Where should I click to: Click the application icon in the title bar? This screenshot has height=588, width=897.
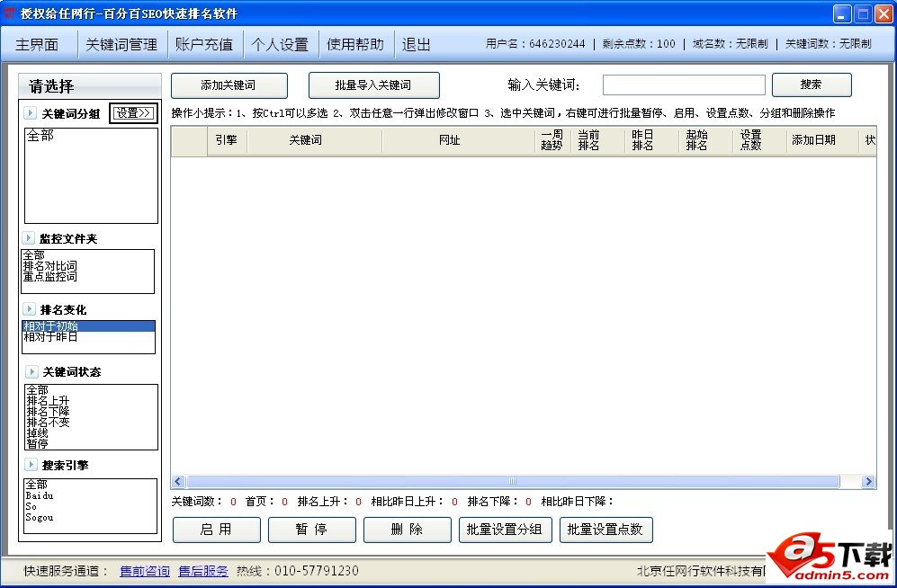click(x=9, y=13)
